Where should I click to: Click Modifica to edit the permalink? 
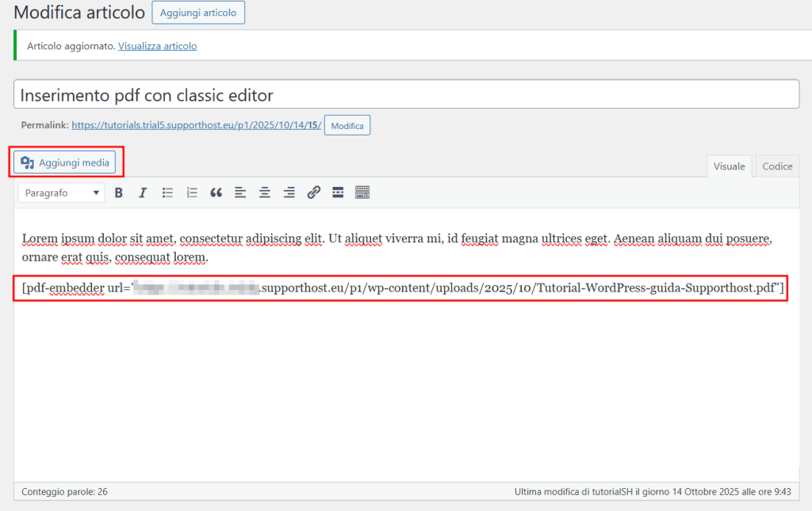click(347, 124)
